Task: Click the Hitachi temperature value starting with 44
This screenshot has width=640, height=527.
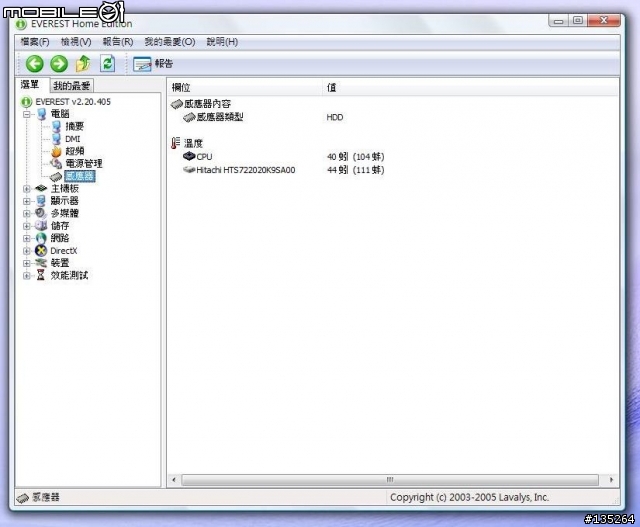Action: pos(356,170)
